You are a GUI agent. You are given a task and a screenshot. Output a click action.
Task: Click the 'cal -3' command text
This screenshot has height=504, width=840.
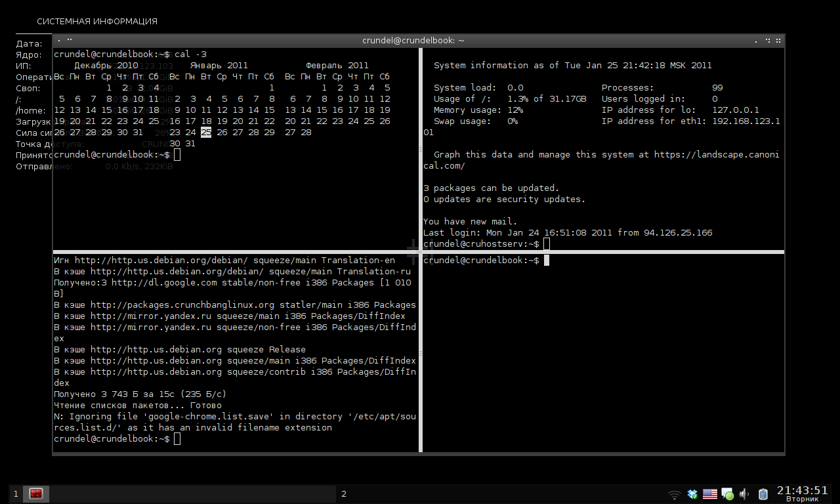[190, 54]
